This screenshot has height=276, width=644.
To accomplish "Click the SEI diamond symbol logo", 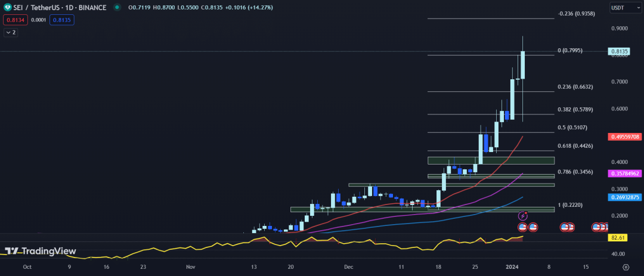I will click(7, 8).
